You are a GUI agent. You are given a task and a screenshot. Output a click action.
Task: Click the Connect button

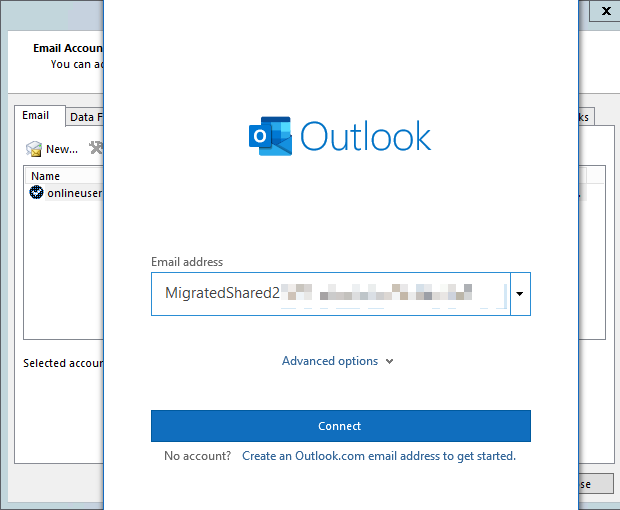tap(340, 426)
